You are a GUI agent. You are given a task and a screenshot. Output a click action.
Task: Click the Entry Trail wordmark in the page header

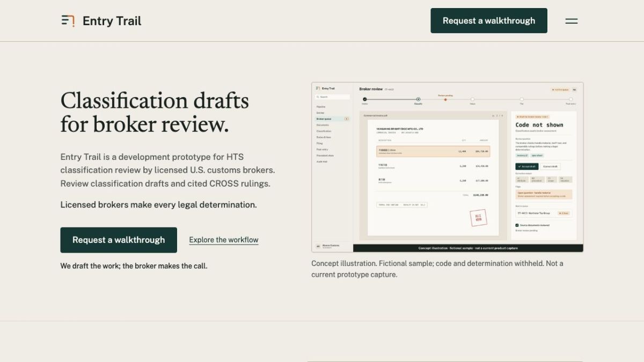112,21
